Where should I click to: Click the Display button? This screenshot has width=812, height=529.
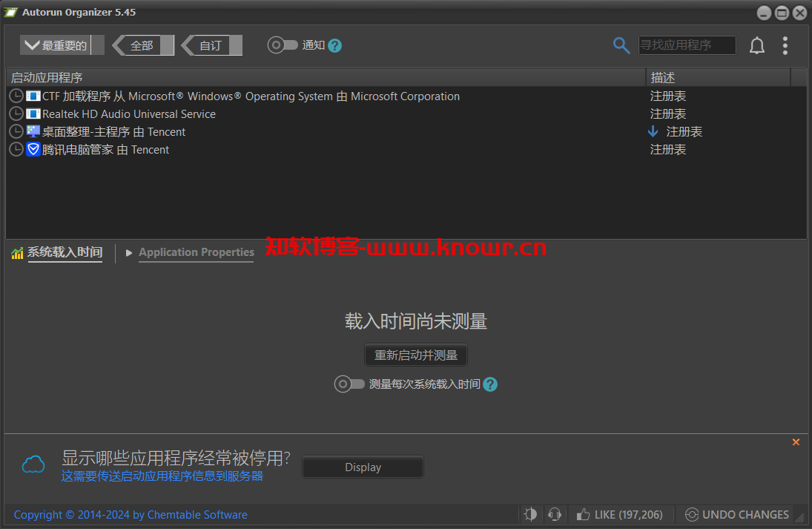pos(363,467)
